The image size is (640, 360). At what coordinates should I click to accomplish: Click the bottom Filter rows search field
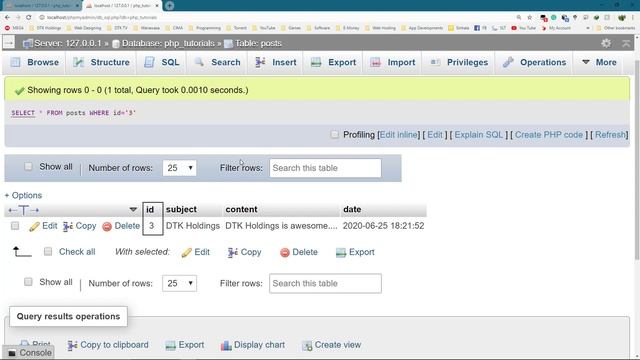(x=325, y=283)
